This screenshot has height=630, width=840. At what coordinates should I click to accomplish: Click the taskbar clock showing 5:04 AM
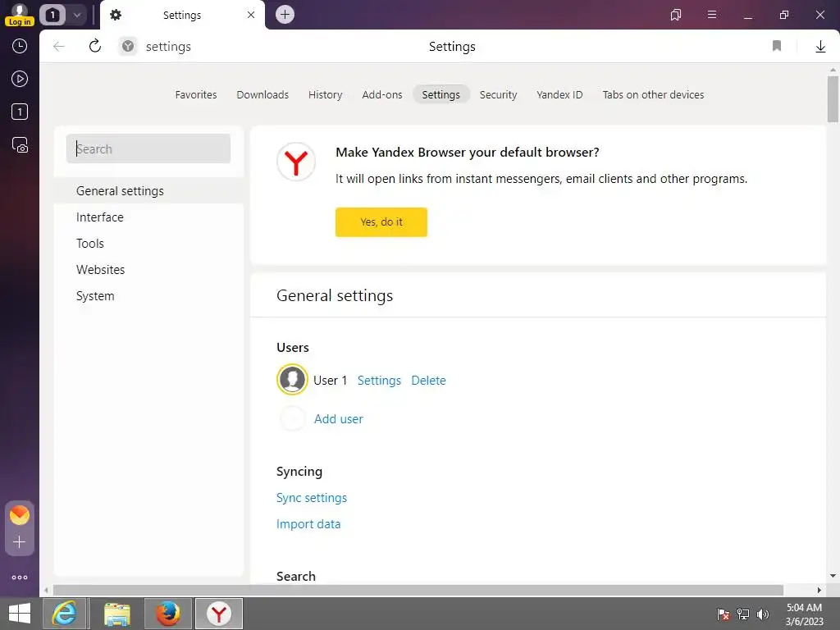click(x=804, y=614)
